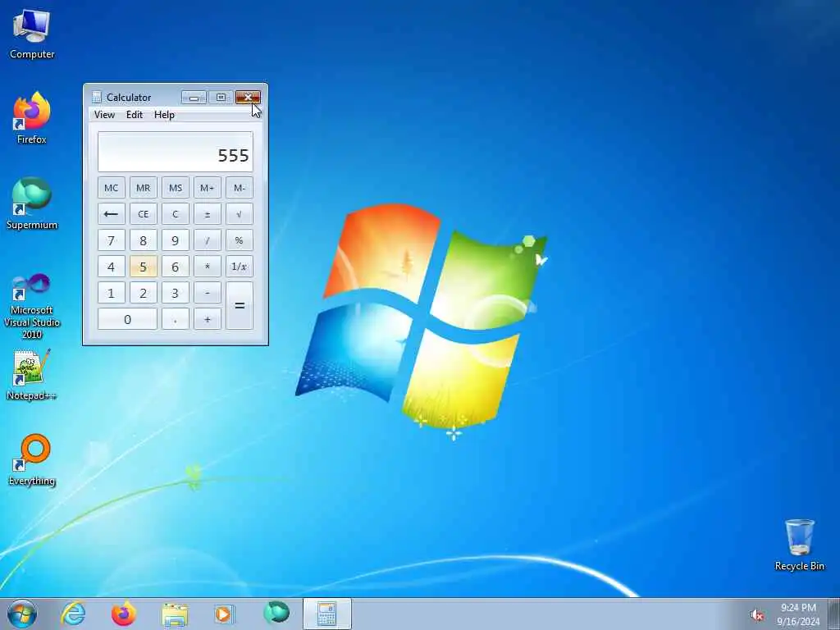Click the 1/x reciprocal button

(x=240, y=267)
